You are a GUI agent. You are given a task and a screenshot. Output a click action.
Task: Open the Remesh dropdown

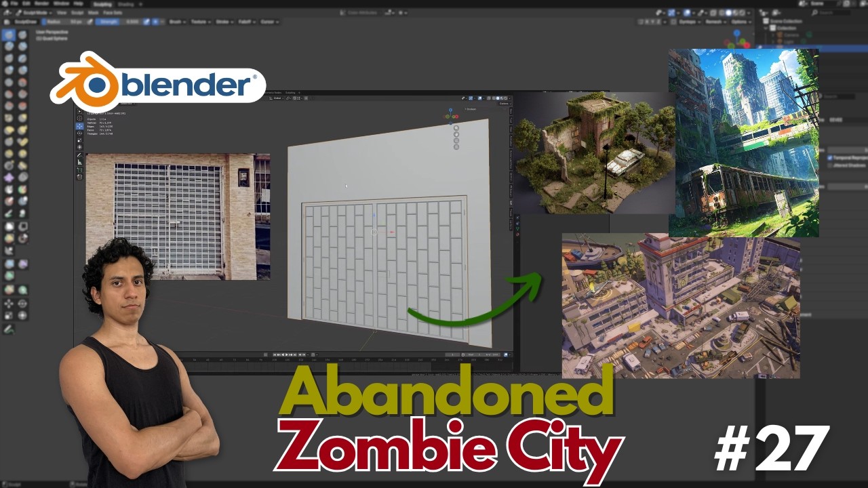pyautogui.click(x=715, y=22)
